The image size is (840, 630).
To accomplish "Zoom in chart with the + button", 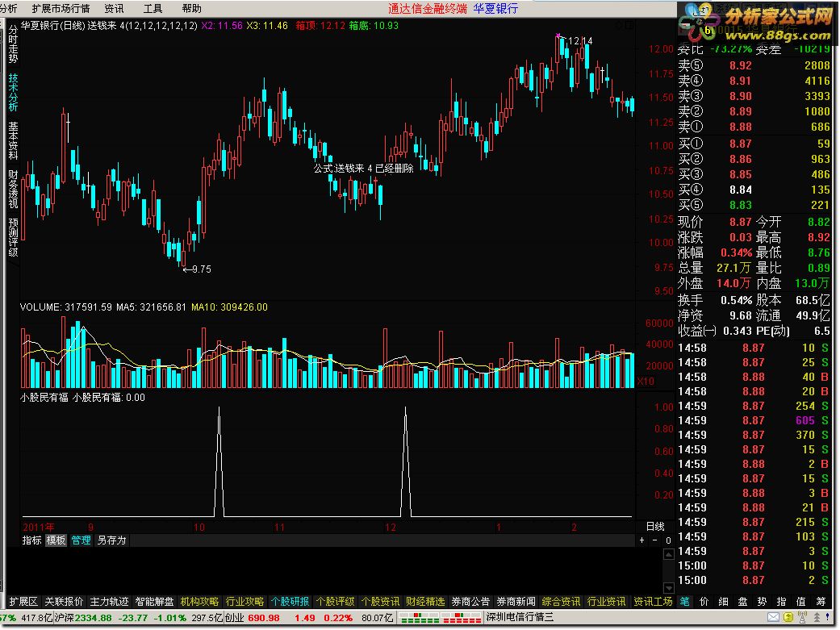I will pos(641,540).
